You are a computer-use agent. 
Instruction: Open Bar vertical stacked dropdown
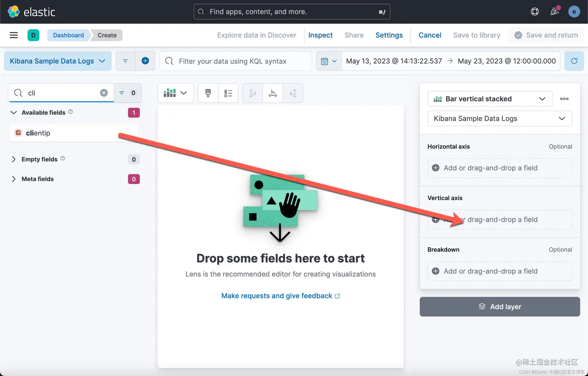pos(490,99)
